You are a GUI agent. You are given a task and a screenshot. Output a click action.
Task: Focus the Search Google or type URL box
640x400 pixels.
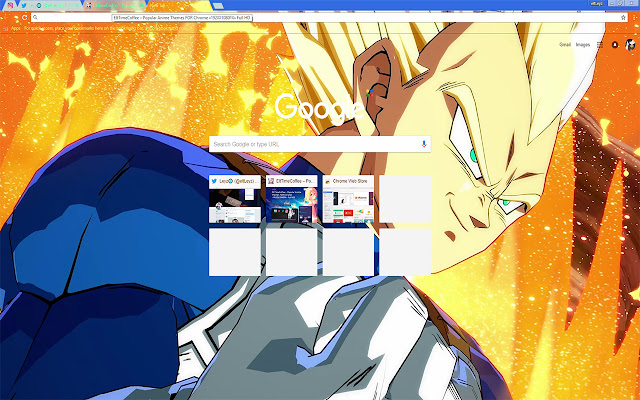pyautogui.click(x=320, y=144)
